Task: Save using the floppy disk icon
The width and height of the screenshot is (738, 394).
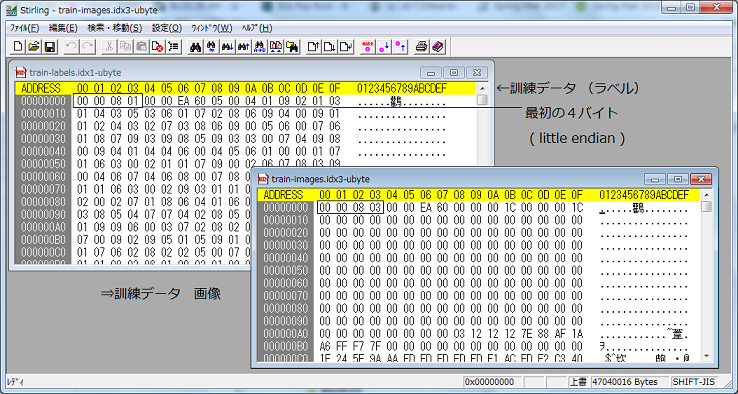Action: (49, 47)
